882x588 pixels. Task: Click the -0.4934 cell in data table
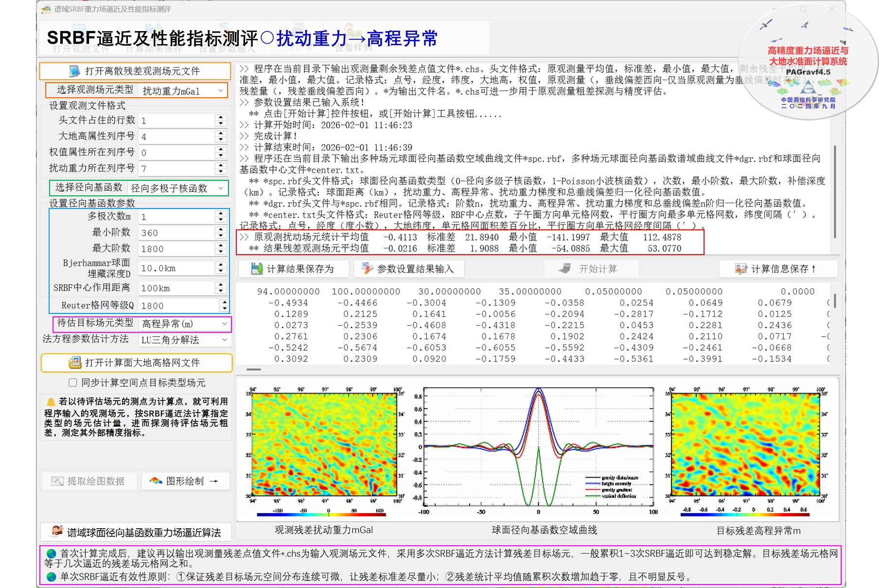pos(288,303)
